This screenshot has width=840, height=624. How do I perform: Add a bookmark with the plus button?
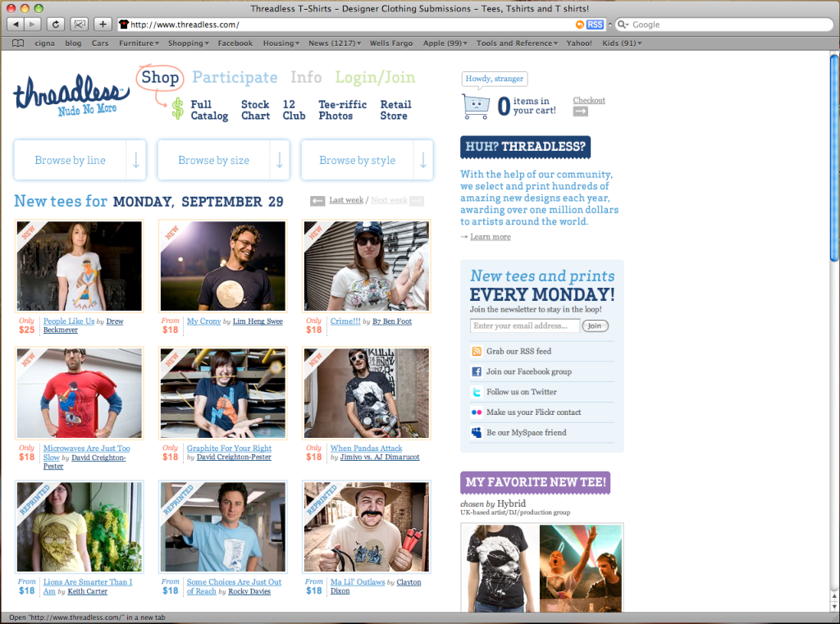click(103, 24)
